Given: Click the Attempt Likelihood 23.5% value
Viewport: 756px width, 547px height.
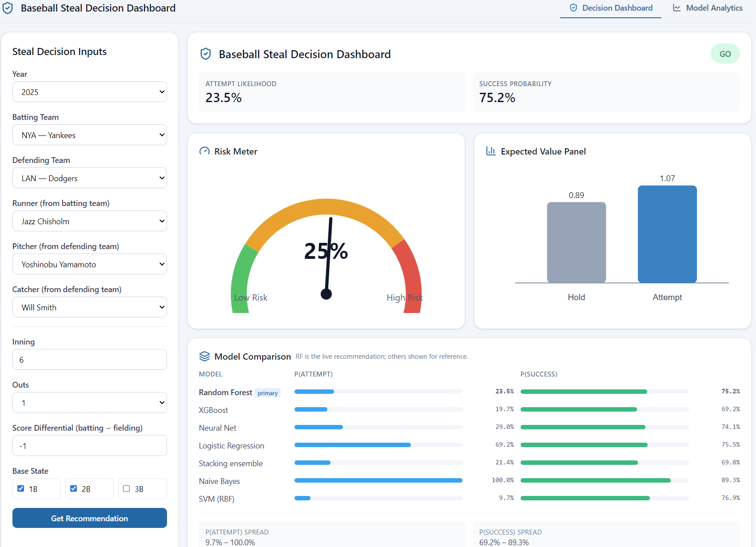Looking at the screenshot, I should 223,98.
